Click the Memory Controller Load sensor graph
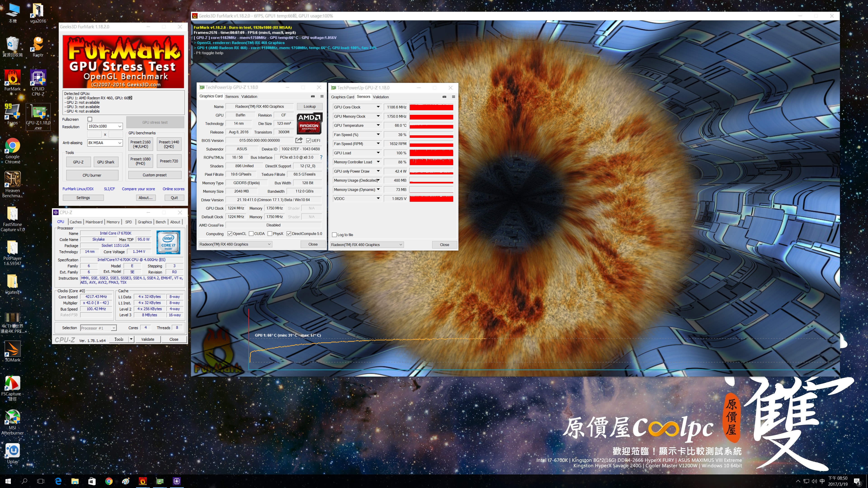This screenshot has width=868, height=488. click(x=431, y=162)
